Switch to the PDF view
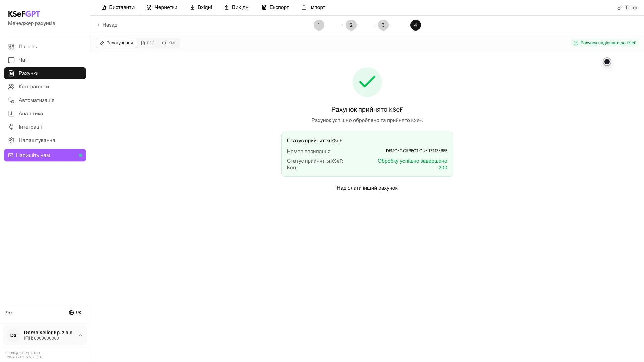Screen dimensions: 644x362 tap(148, 43)
